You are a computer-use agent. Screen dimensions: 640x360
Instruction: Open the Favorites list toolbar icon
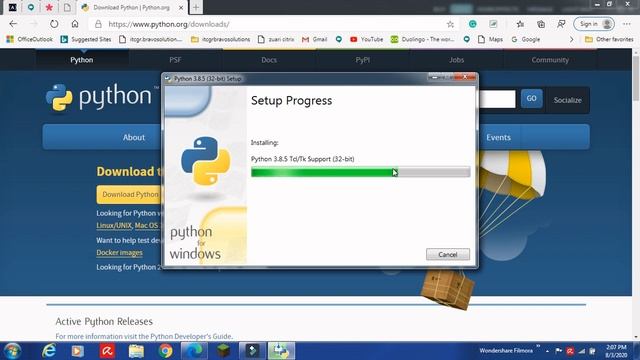[x=520, y=24]
